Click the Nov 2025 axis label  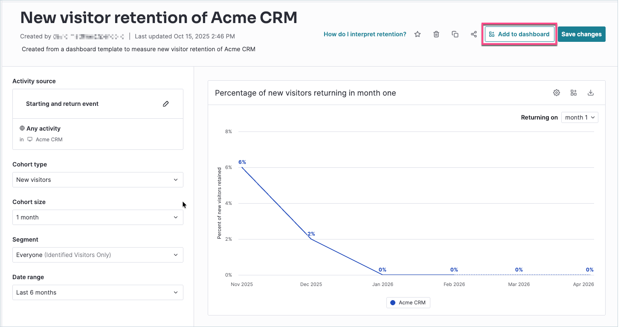tap(242, 284)
